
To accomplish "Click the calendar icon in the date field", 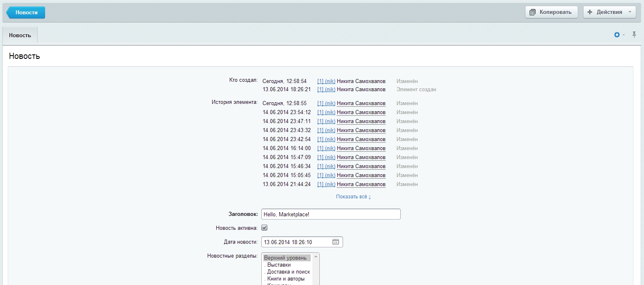I will click(x=335, y=242).
